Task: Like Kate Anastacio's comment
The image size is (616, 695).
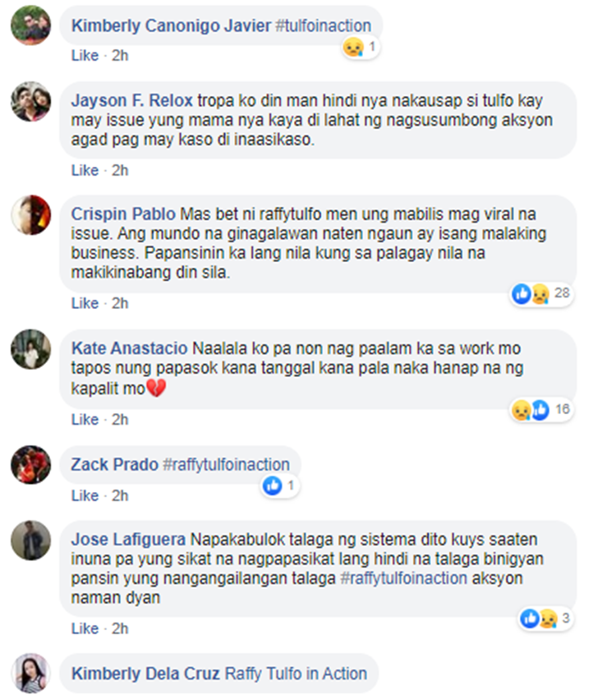Action: (85, 419)
